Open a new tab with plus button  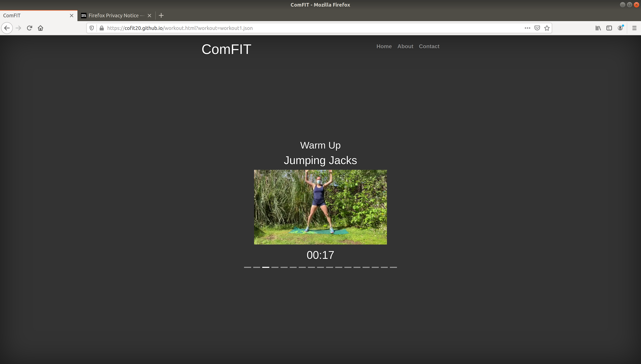point(161,16)
